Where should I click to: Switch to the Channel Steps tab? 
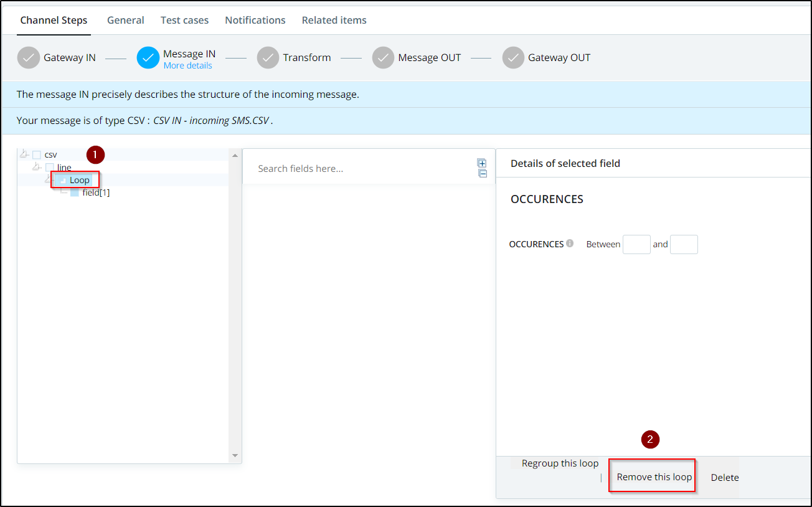click(x=54, y=20)
